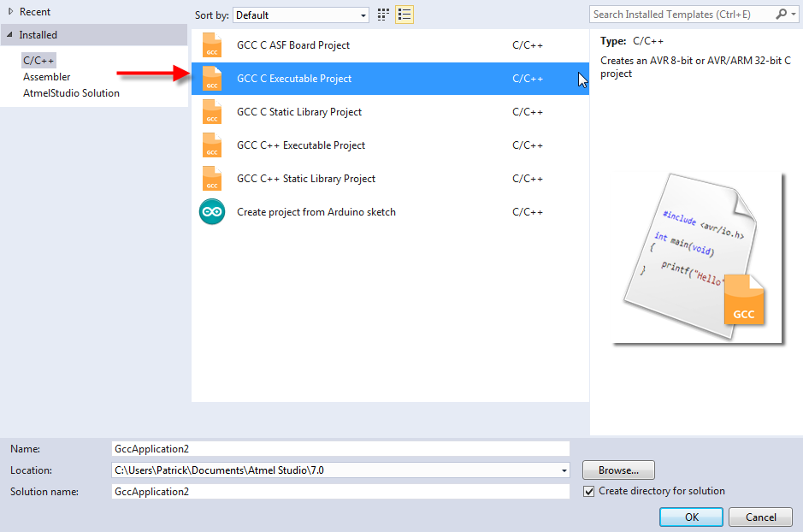This screenshot has width=803, height=532.
Task: Click the Arduino sketch infinity icon
Action: click(x=212, y=211)
